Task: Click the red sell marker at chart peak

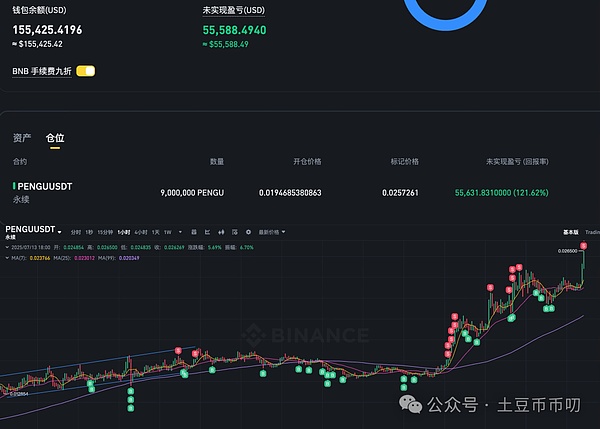Action: (x=584, y=246)
